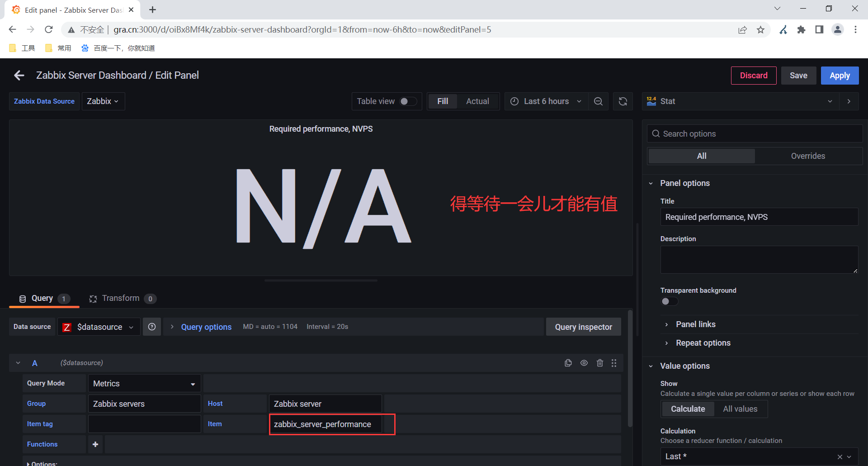Expand Repeat options
Image resolution: width=868 pixels, height=466 pixels.
click(x=703, y=343)
